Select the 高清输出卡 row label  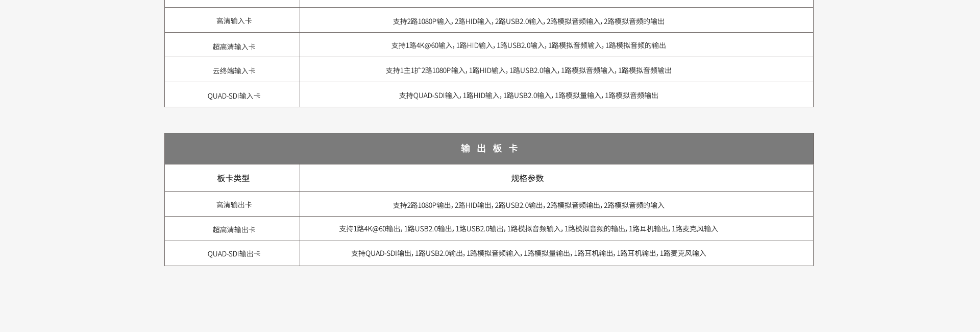(x=234, y=204)
